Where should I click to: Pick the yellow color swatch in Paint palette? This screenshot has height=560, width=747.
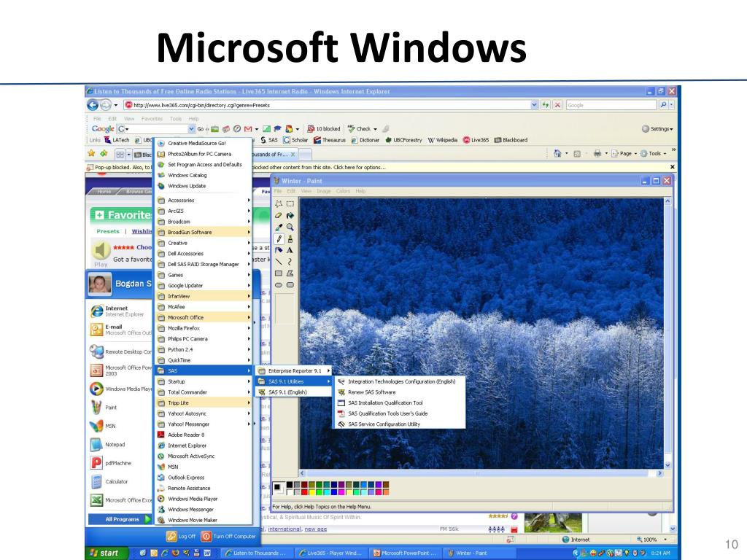tap(312, 492)
